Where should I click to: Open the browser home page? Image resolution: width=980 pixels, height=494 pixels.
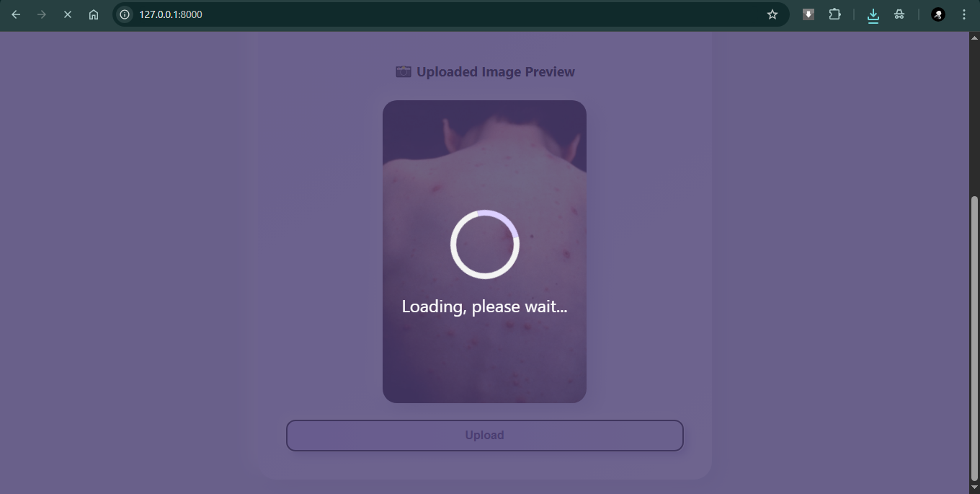tap(94, 14)
